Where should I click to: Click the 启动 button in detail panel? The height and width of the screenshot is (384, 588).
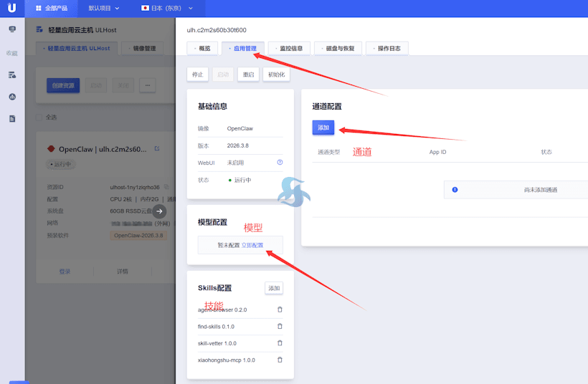click(223, 75)
